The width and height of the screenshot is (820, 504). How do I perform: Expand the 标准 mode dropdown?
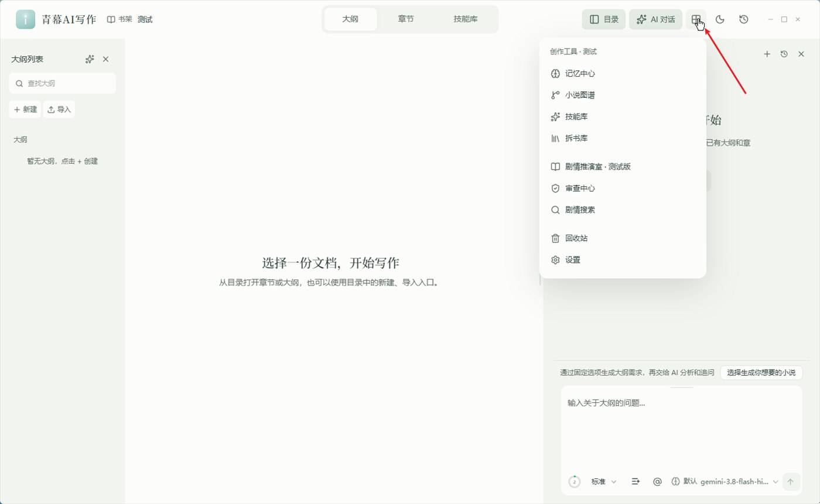click(x=603, y=481)
